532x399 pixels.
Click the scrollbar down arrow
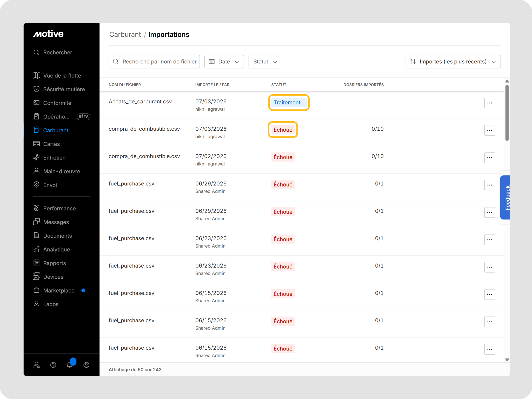coord(507,360)
